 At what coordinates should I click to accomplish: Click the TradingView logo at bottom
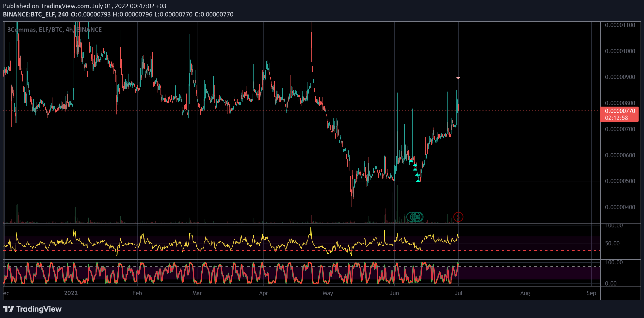(32, 309)
